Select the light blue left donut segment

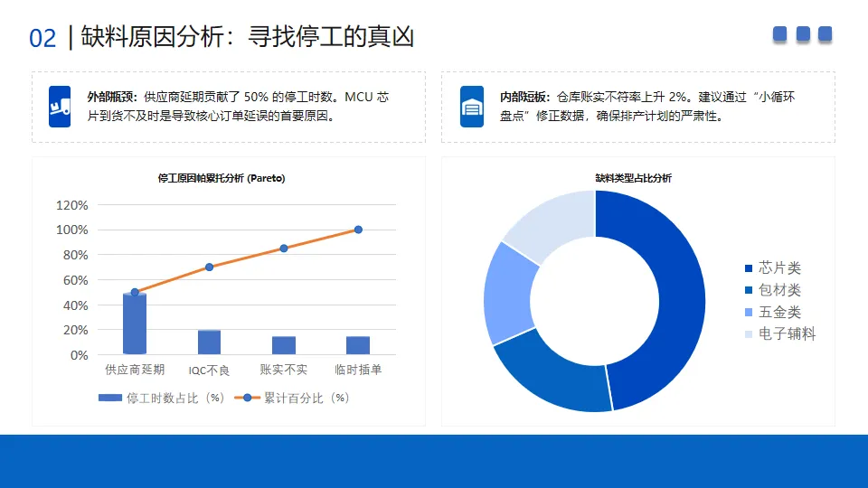click(x=507, y=296)
